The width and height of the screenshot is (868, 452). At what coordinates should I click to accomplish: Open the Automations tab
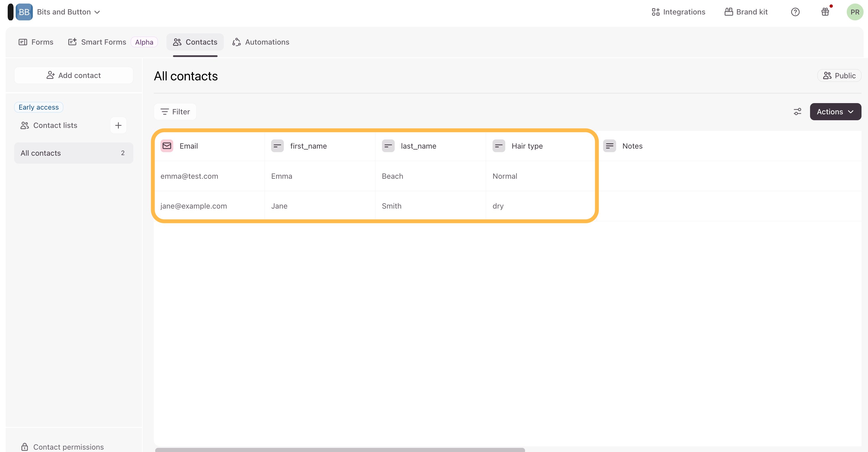pos(261,42)
